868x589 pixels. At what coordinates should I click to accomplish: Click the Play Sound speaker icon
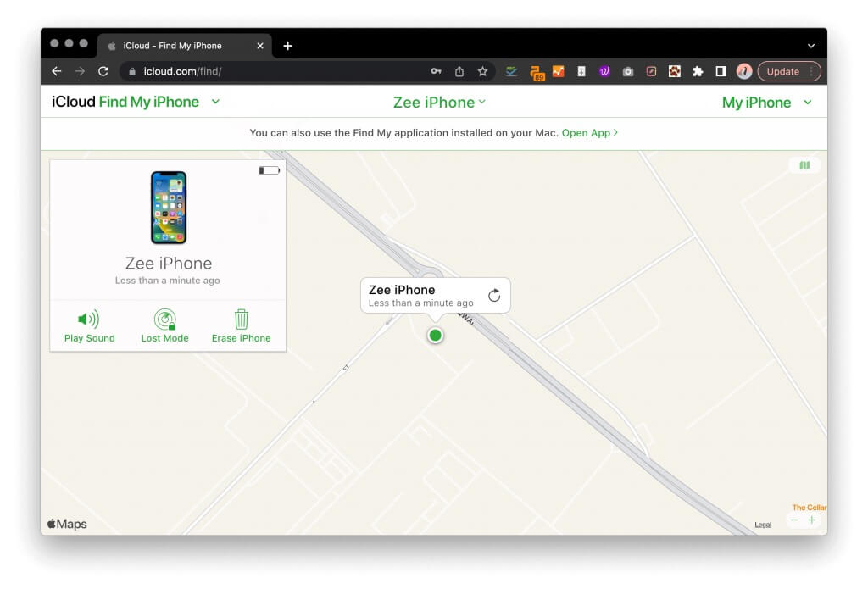click(88, 320)
